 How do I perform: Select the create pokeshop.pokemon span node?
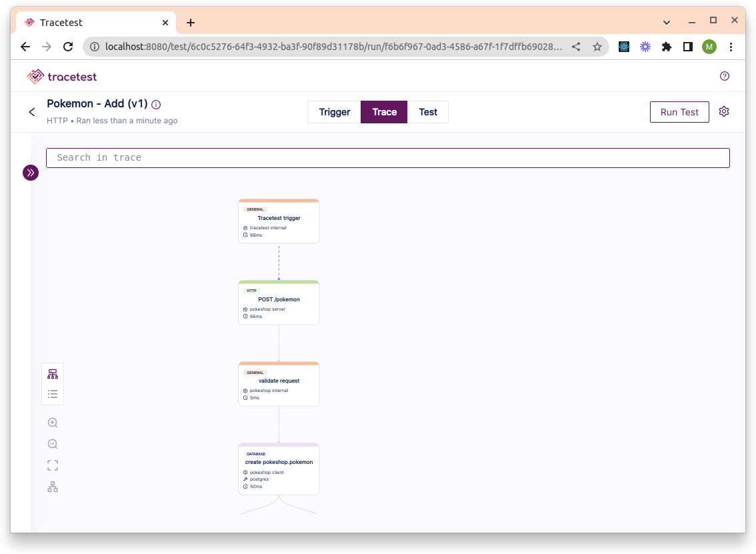279,469
